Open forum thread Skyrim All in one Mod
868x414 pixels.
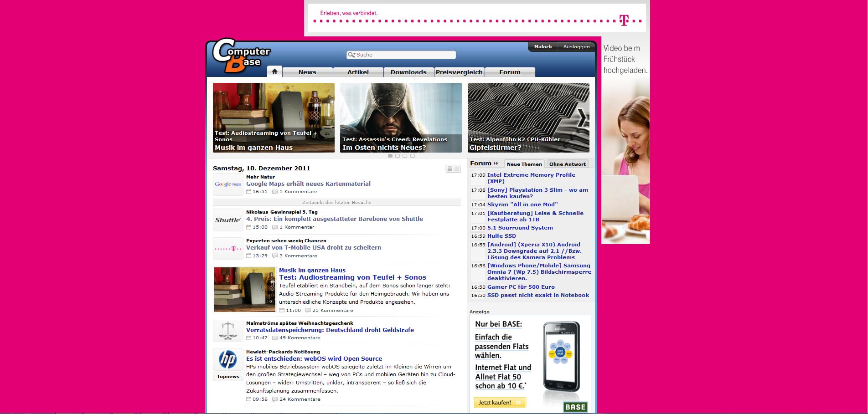(522, 205)
